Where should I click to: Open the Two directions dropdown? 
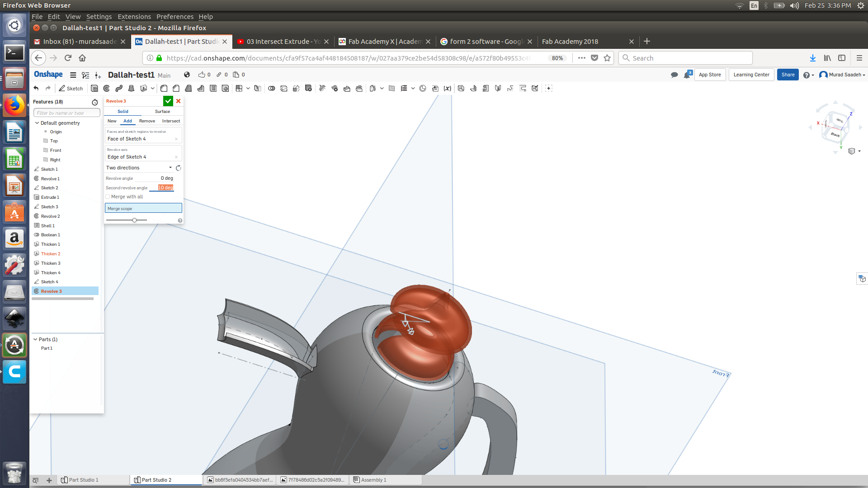[139, 168]
